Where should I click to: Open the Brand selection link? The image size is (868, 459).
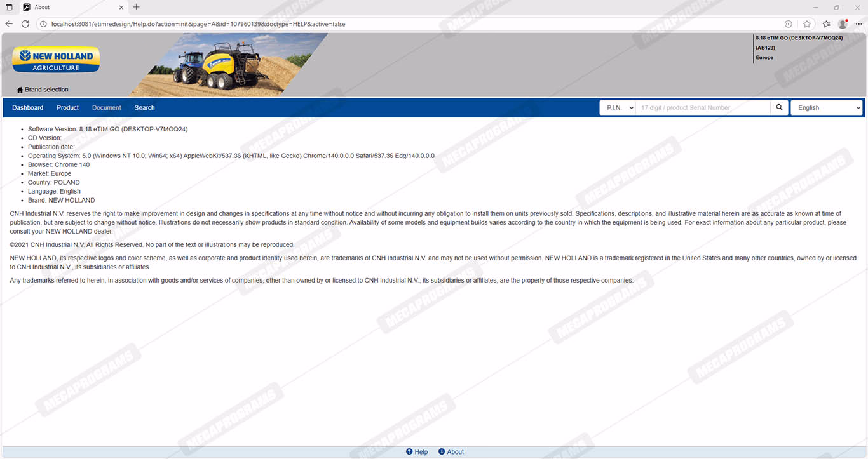pos(46,90)
